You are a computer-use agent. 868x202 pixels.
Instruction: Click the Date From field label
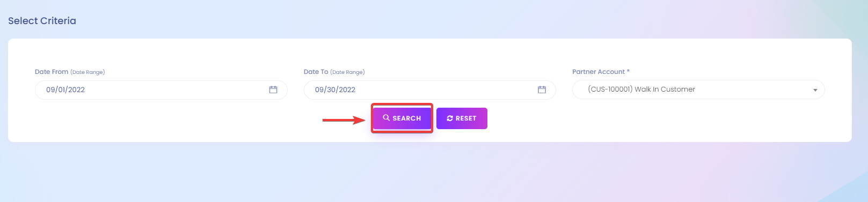pyautogui.click(x=52, y=72)
